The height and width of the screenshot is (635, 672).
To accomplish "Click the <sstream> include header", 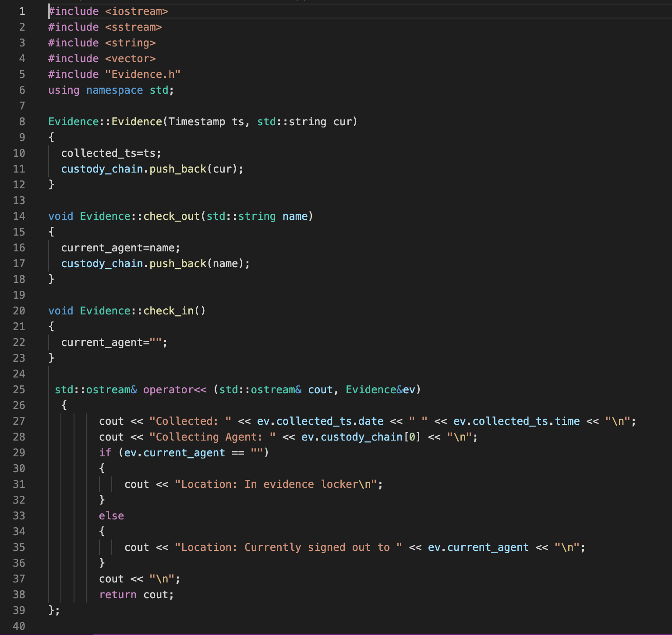I will tap(134, 27).
